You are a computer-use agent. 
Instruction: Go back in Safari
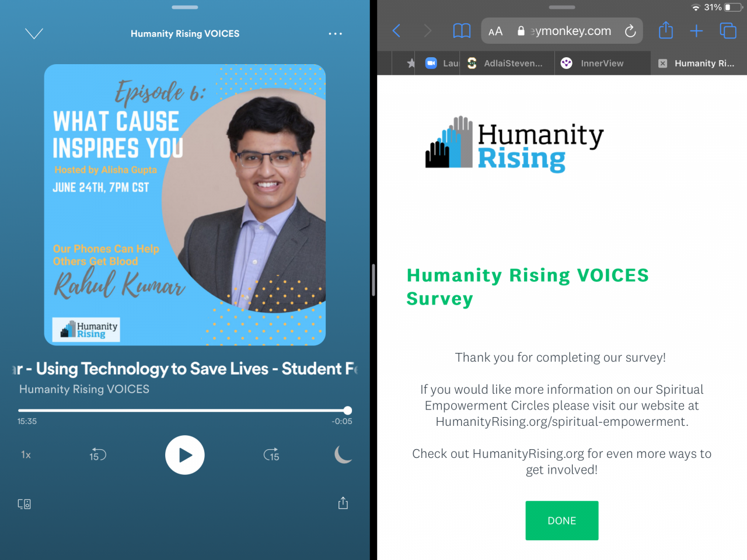click(396, 31)
